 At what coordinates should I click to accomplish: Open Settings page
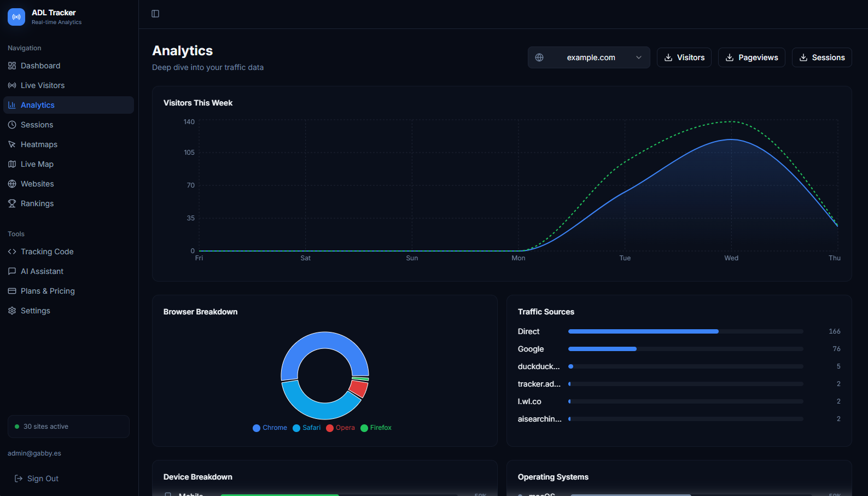68,311
